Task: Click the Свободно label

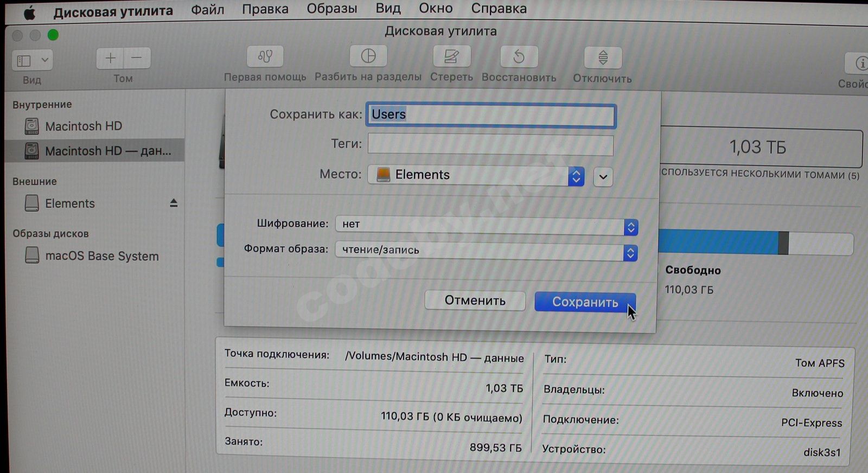Action: tap(693, 270)
